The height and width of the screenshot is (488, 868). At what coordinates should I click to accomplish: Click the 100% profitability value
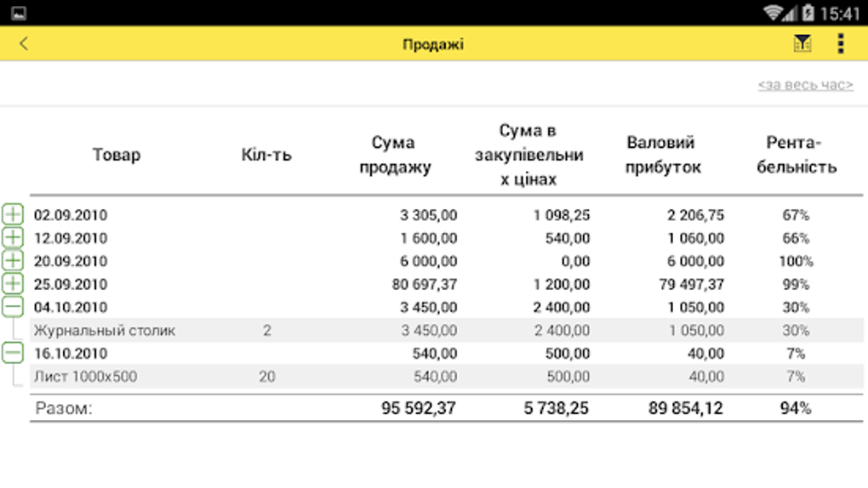tap(796, 261)
